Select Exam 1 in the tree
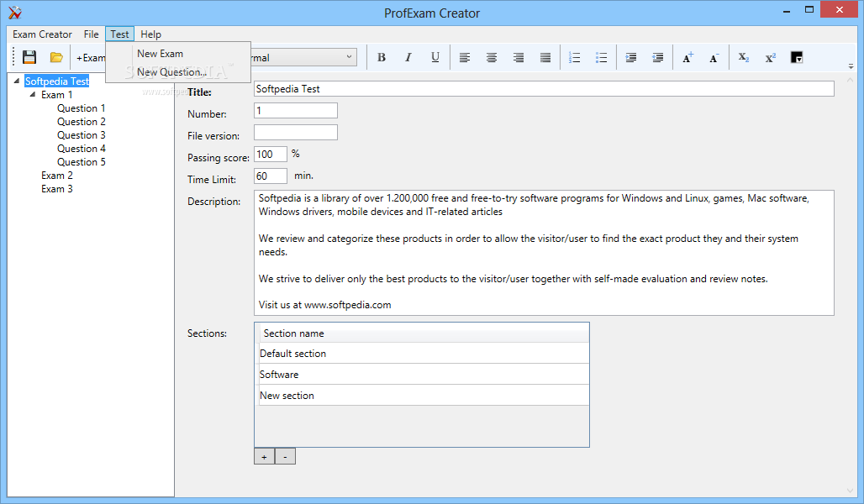The height and width of the screenshot is (504, 864). point(57,95)
